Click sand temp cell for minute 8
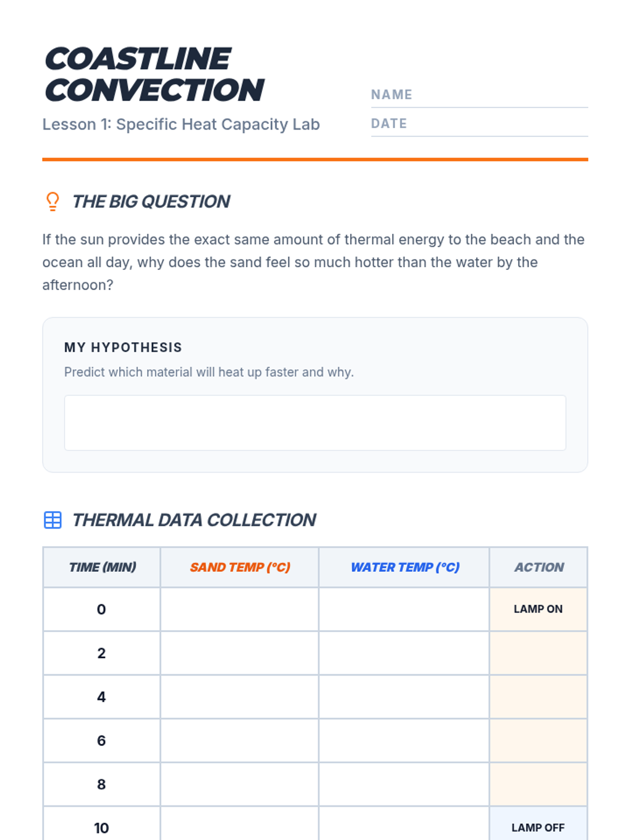This screenshot has width=630, height=840. point(239,784)
